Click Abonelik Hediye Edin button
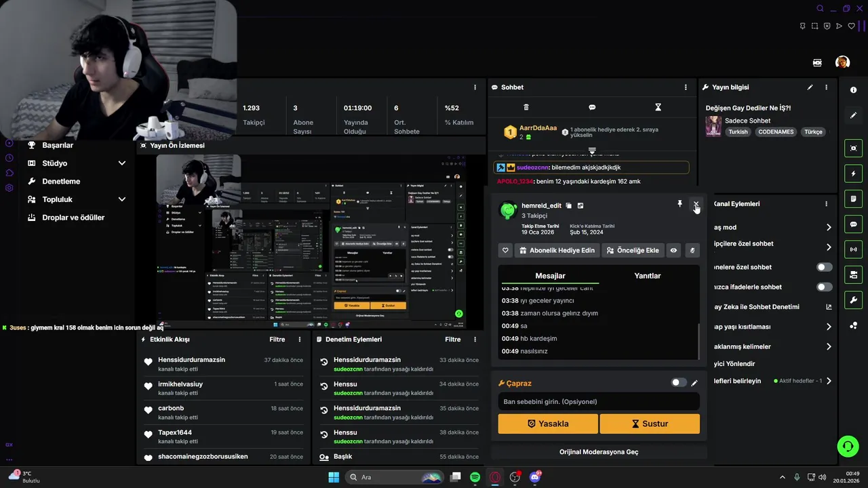The height and width of the screenshot is (488, 868). coord(557,250)
